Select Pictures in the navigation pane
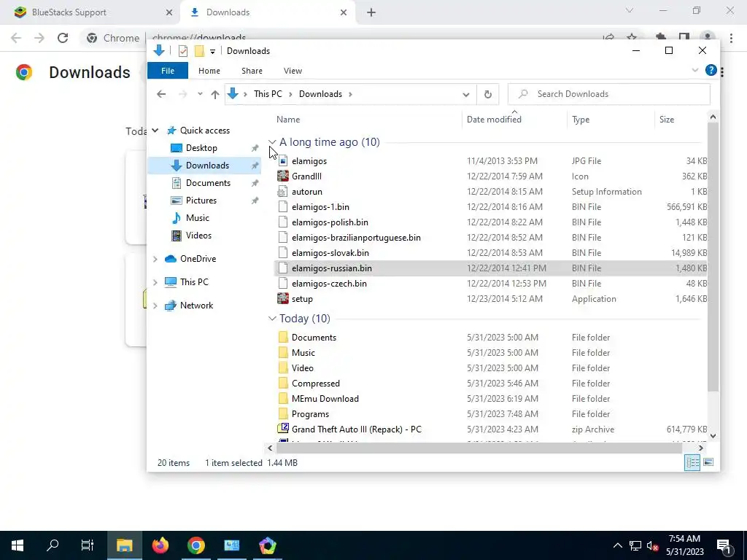This screenshot has width=747, height=560. (x=201, y=201)
